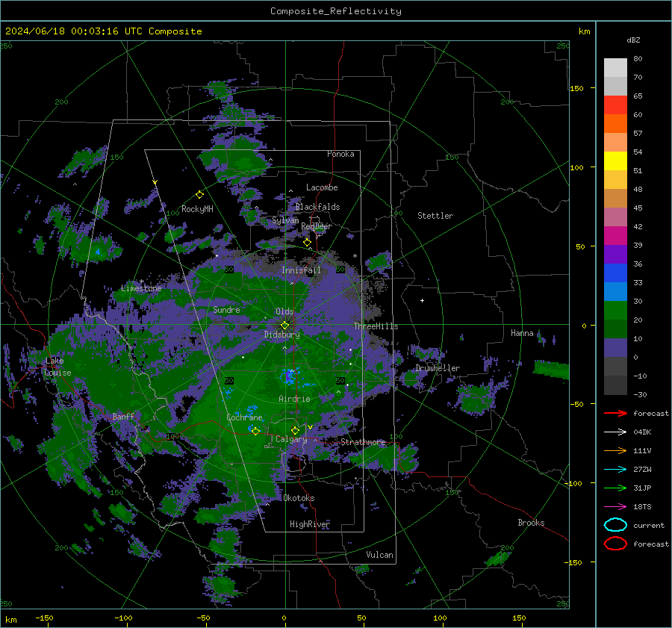
Task: Click the Limestone label
Action: coord(141,288)
